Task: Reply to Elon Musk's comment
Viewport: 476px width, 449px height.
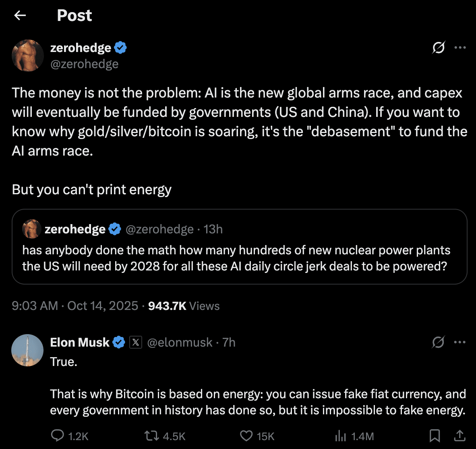Action: (58, 436)
